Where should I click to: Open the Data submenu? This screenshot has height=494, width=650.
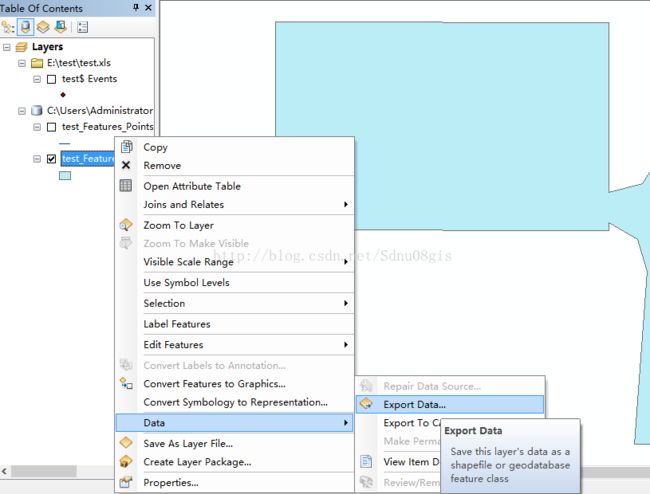pos(235,423)
